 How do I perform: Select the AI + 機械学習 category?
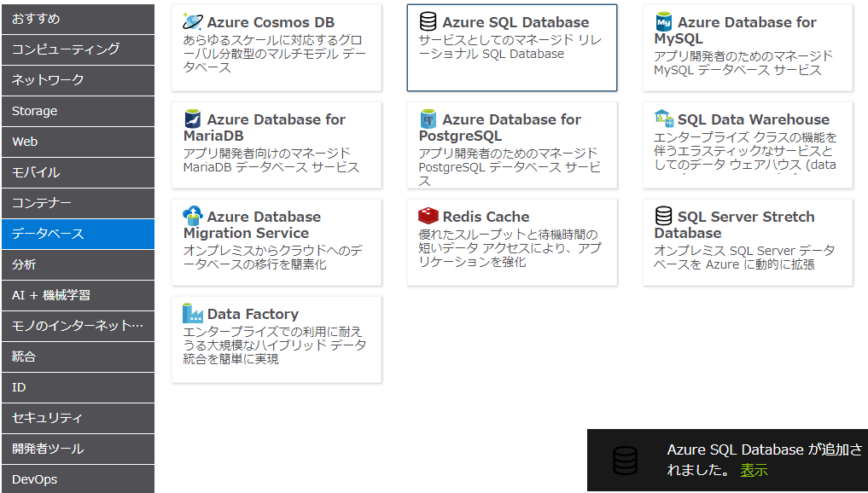(78, 295)
